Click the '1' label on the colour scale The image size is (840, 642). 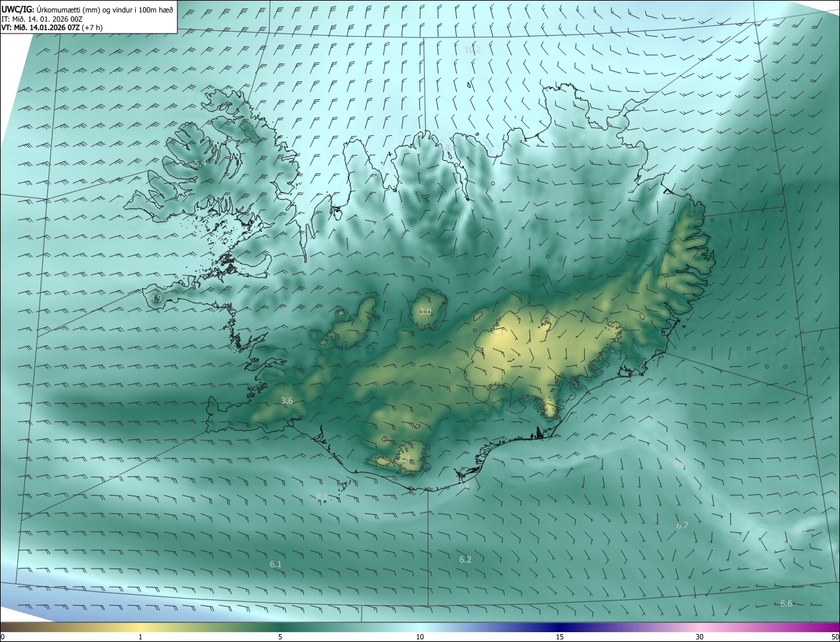pos(140,637)
